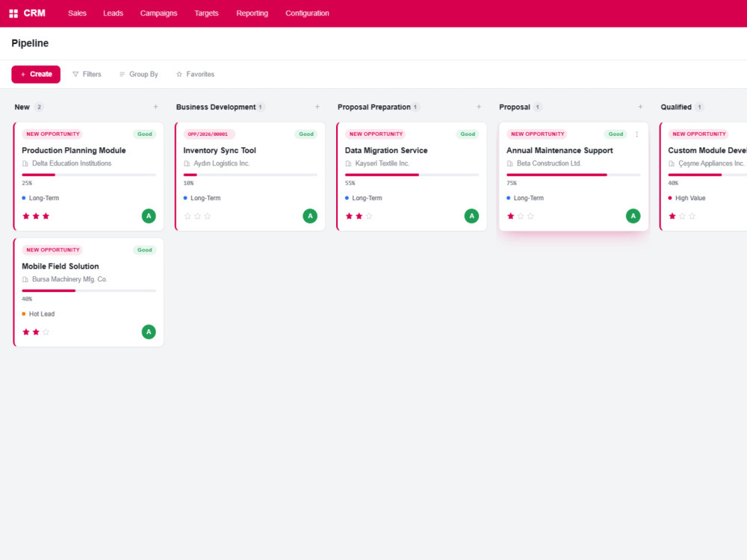This screenshot has width=747, height=560.
Task: Click company icon beside Kayseri Textile Inc.
Action: 348,164
